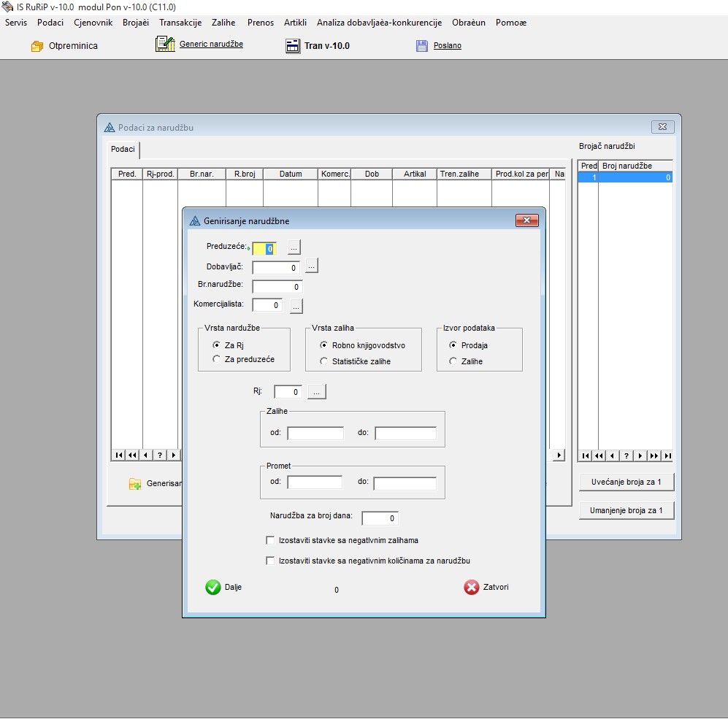
Task: Open Generic narudžbe from the toolbar
Action: tap(165, 45)
